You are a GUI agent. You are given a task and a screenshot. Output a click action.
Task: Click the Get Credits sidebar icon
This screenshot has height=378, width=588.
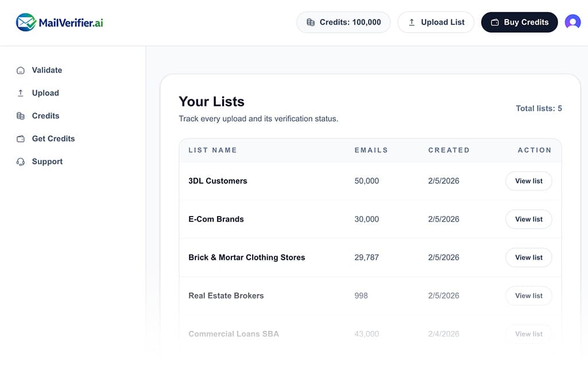[21, 138]
